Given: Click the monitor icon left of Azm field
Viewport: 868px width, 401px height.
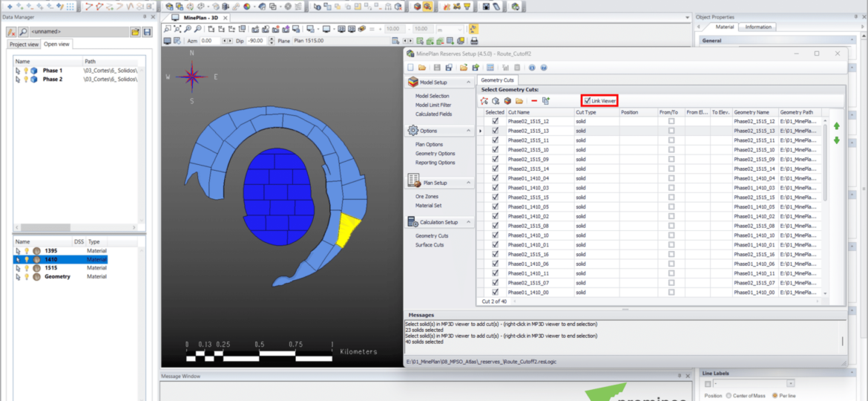Looking at the screenshot, I should coord(167,40).
